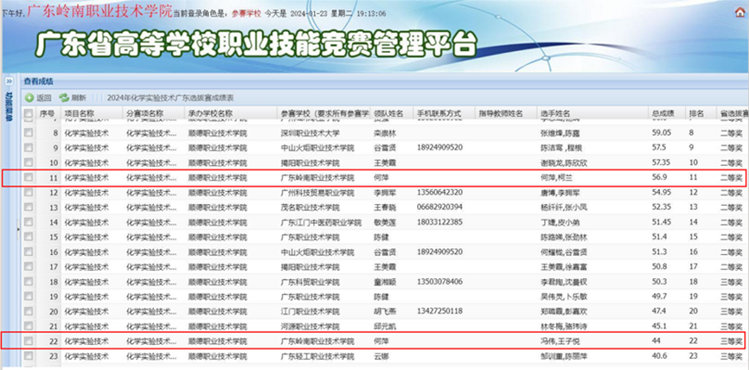Check the checkbox for row 22
Viewport: 749px width, 370px height.
coord(29,341)
